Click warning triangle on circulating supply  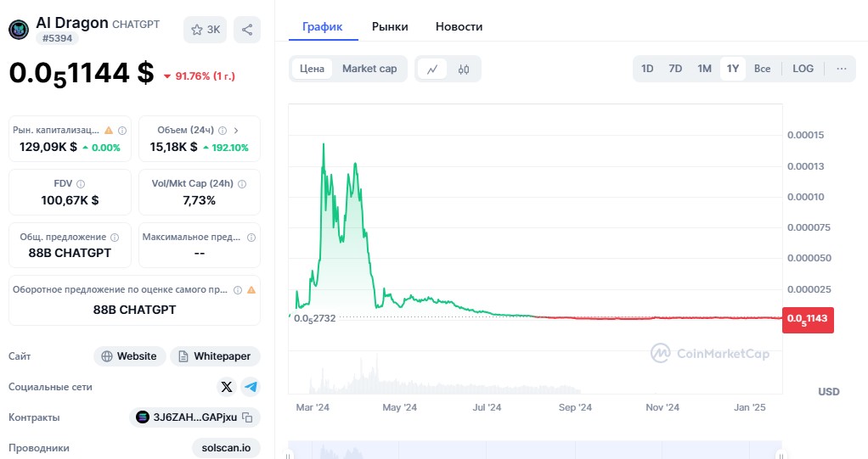point(251,290)
